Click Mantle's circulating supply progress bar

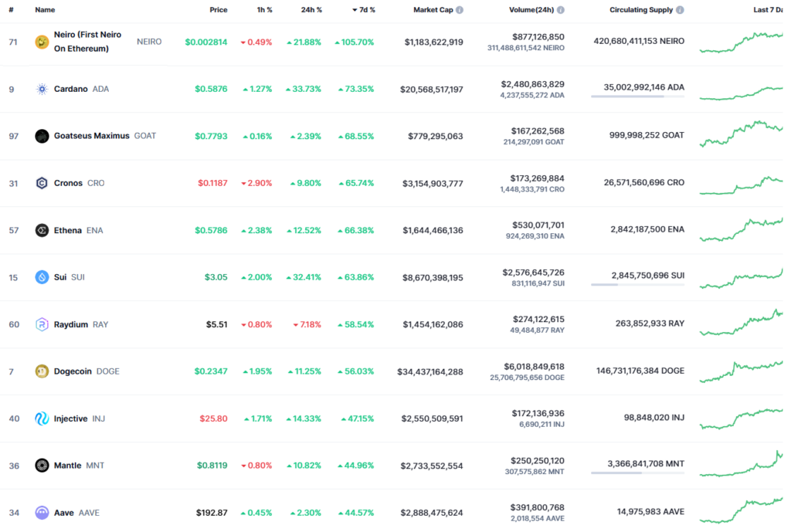[x=637, y=473]
